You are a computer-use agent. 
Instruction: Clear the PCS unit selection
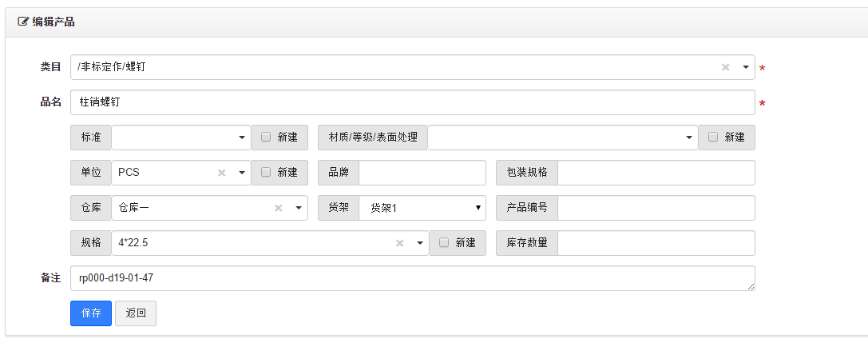222,173
